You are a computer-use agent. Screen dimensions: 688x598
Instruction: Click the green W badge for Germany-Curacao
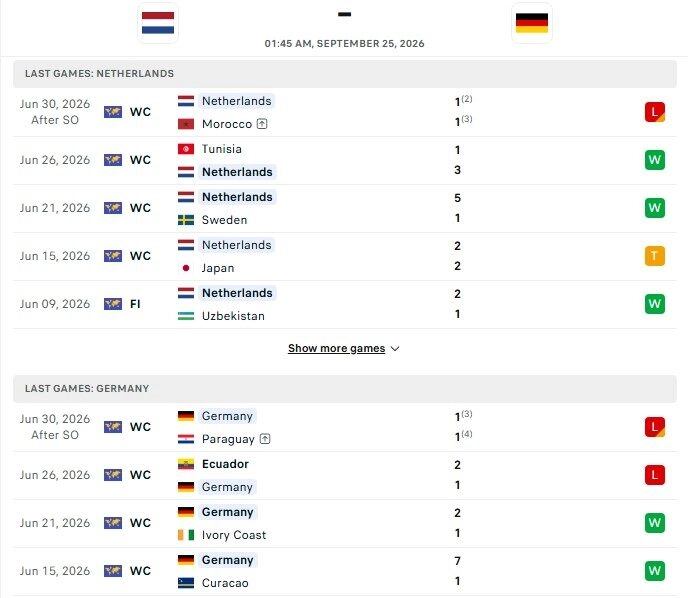pos(655,571)
